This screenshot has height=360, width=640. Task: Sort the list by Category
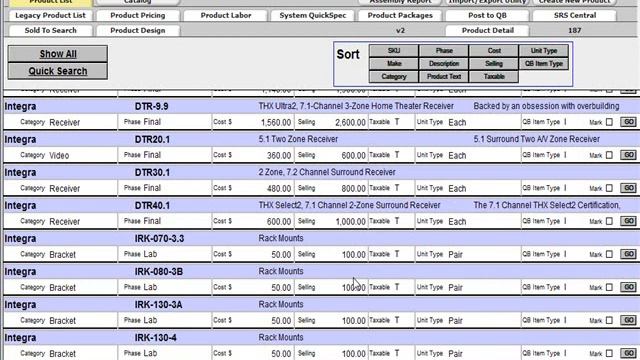tap(394, 77)
